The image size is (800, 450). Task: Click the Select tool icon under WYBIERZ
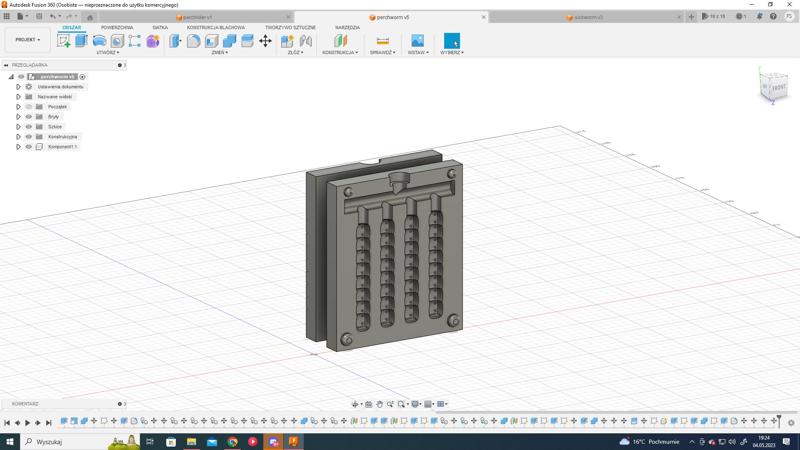pos(451,41)
